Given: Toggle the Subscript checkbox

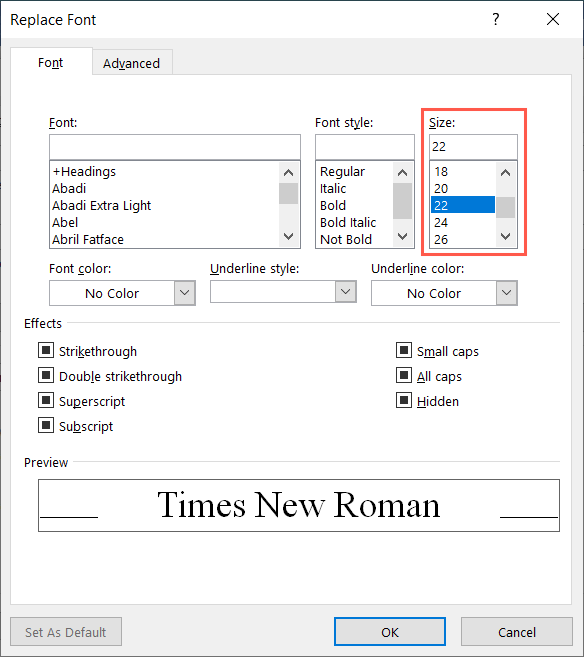Looking at the screenshot, I should click(x=46, y=425).
